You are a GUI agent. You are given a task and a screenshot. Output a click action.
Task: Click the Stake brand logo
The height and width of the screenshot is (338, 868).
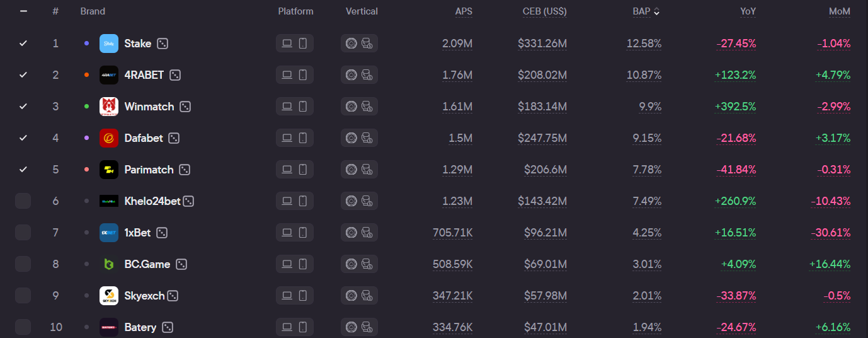109,44
